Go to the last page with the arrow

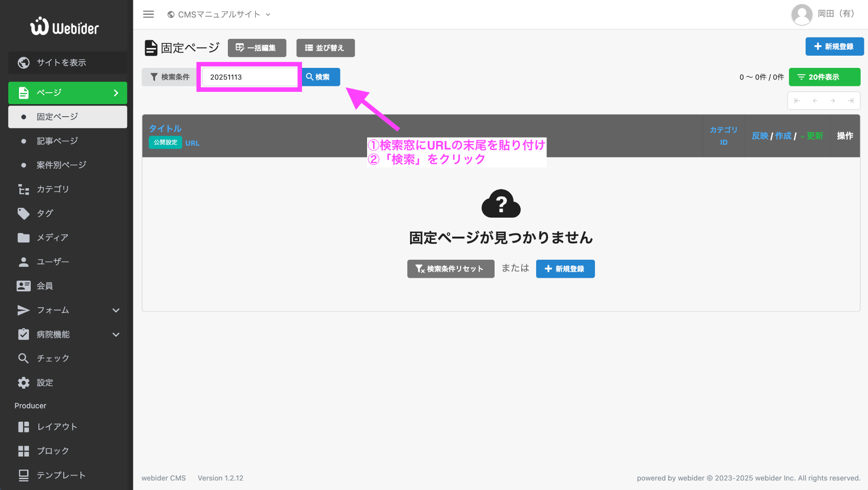click(x=850, y=101)
